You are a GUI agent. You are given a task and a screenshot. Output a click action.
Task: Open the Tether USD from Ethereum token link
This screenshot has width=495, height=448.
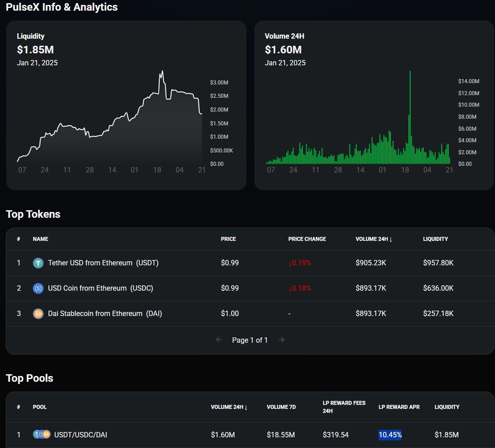pyautogui.click(x=103, y=263)
